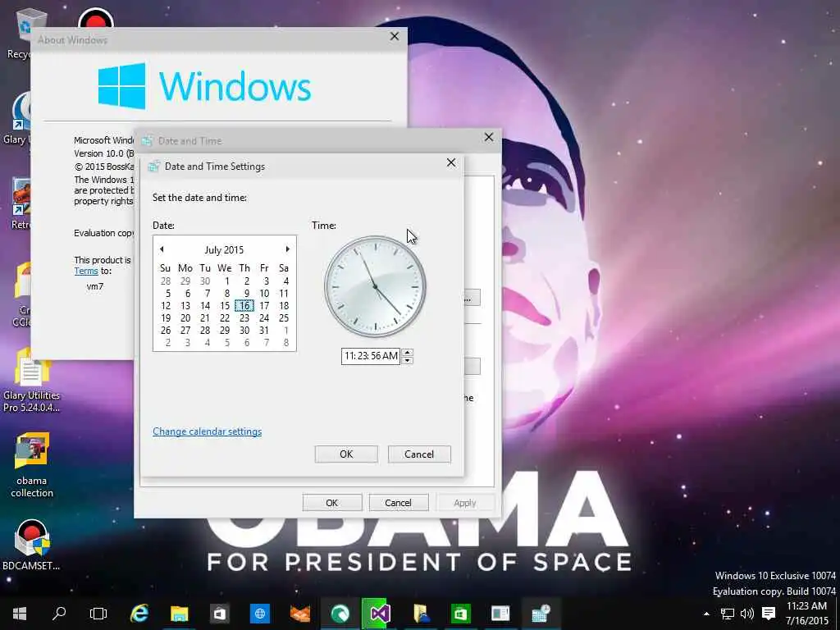Select July 26 in the calendar
The image size is (840, 630).
point(166,331)
